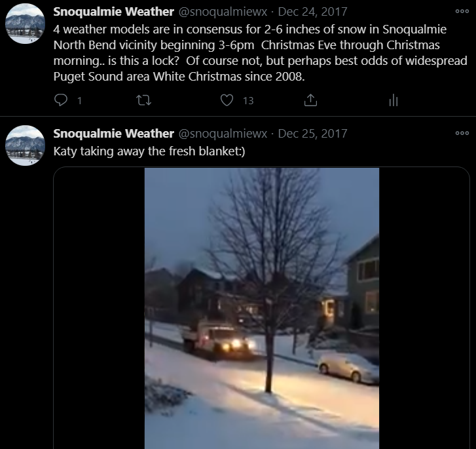
Task: Click Snoqualmie Weather avatar on second tweet
Action: pos(25,146)
